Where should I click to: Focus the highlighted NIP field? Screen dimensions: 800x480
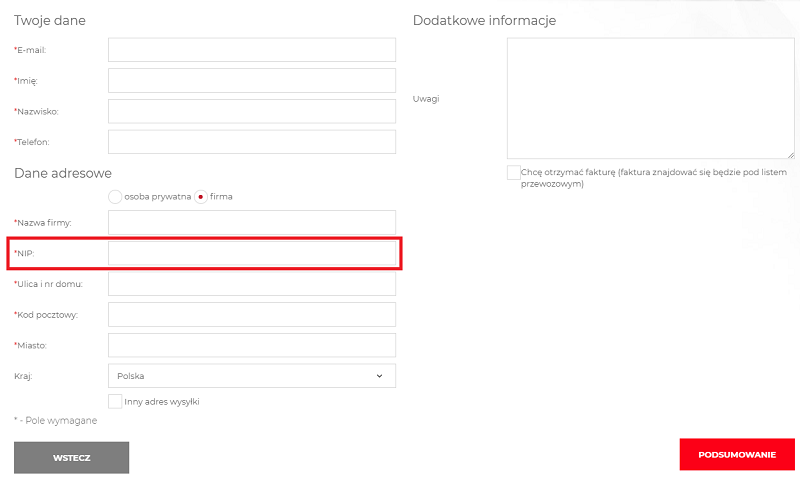251,254
